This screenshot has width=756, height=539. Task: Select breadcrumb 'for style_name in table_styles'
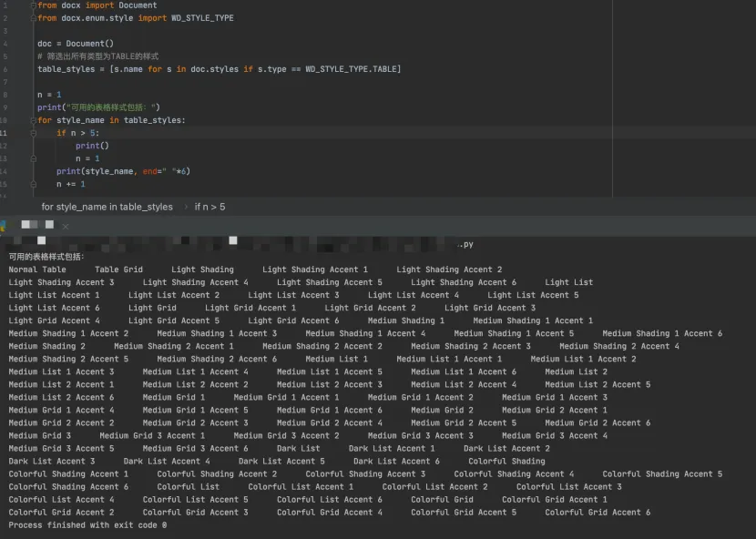click(107, 207)
